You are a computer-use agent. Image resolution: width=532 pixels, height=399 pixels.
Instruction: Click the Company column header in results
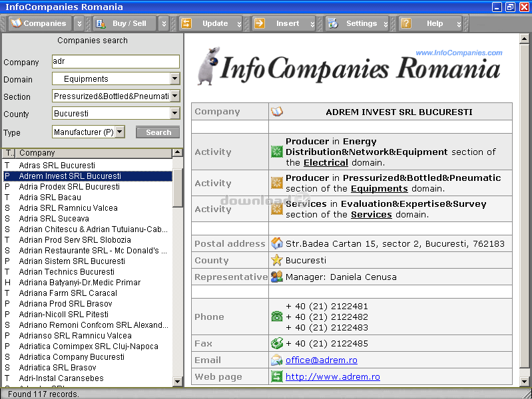point(94,153)
